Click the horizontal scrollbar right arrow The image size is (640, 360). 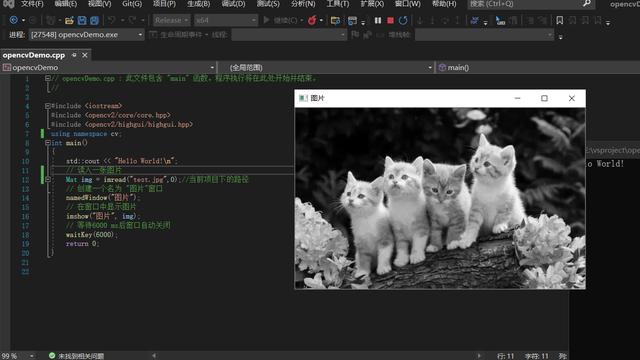pos(479,356)
